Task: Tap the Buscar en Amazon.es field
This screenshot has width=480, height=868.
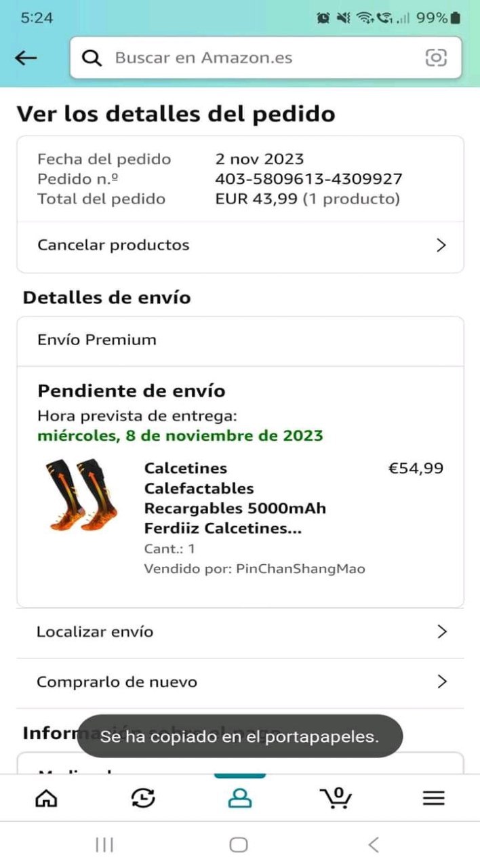Action: [258, 58]
